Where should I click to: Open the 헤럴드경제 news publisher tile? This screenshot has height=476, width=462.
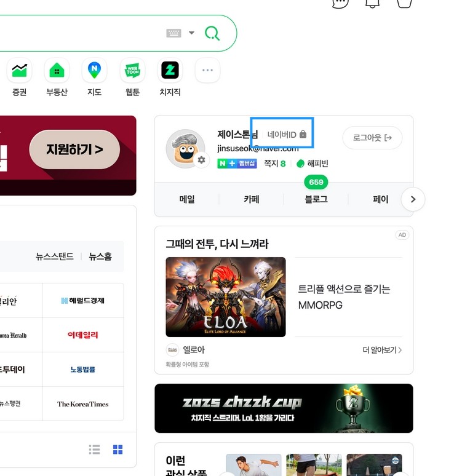pyautogui.click(x=82, y=301)
